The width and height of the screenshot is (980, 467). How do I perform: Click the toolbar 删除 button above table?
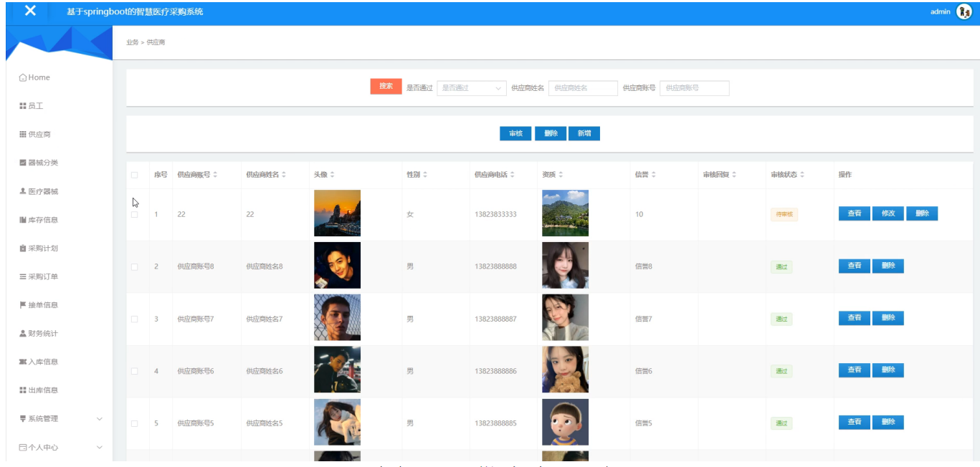click(551, 134)
